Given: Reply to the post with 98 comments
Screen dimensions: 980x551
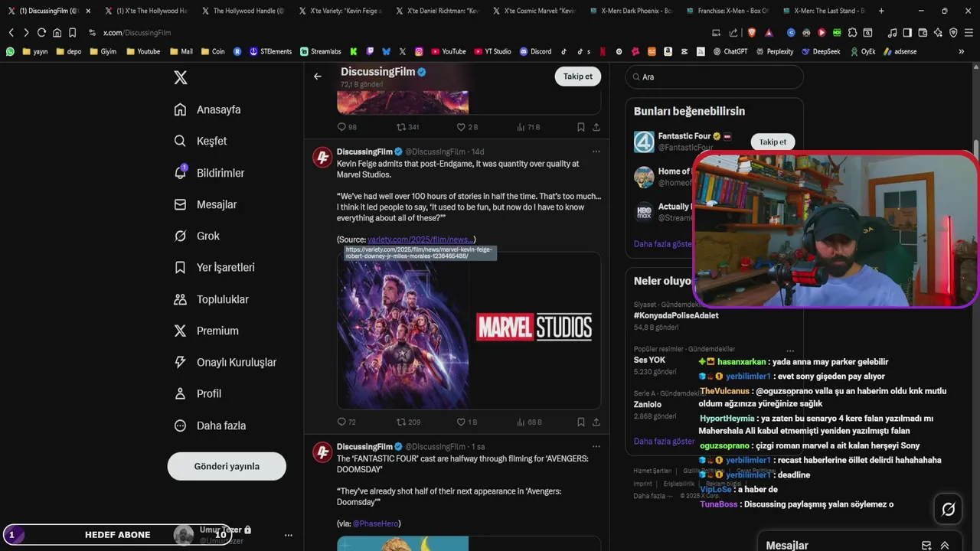Looking at the screenshot, I should pyautogui.click(x=347, y=127).
